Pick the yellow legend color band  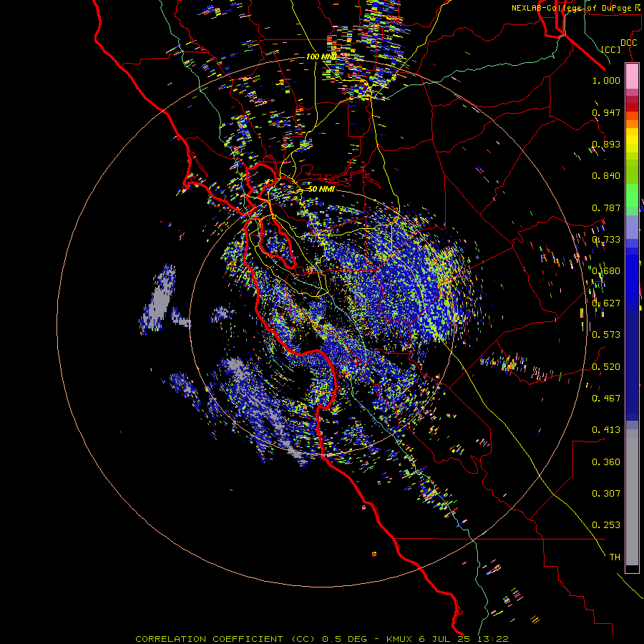(632, 140)
